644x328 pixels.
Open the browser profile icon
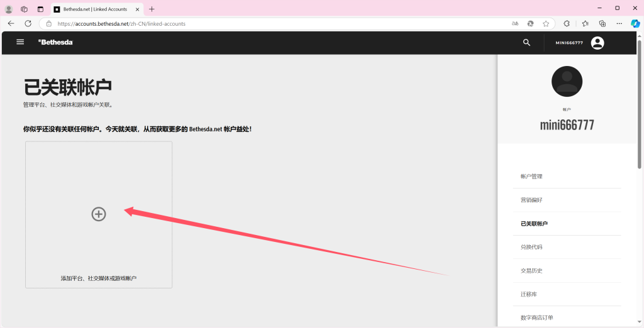point(9,9)
